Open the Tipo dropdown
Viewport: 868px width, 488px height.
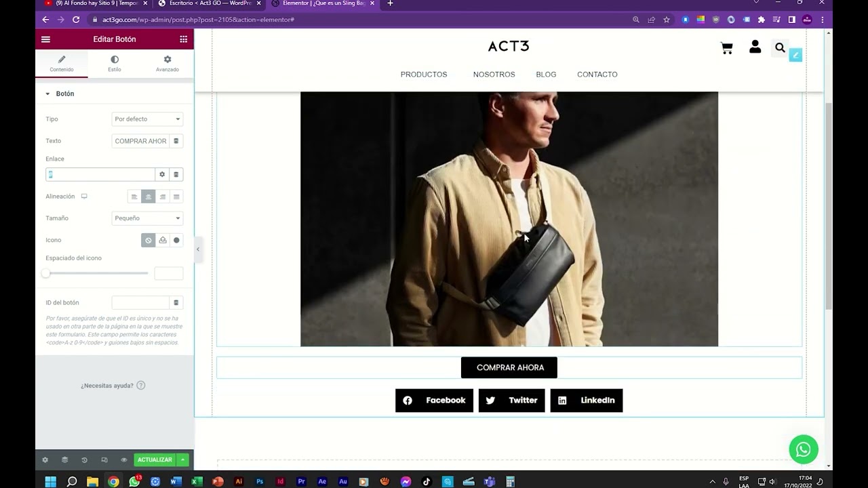147,119
